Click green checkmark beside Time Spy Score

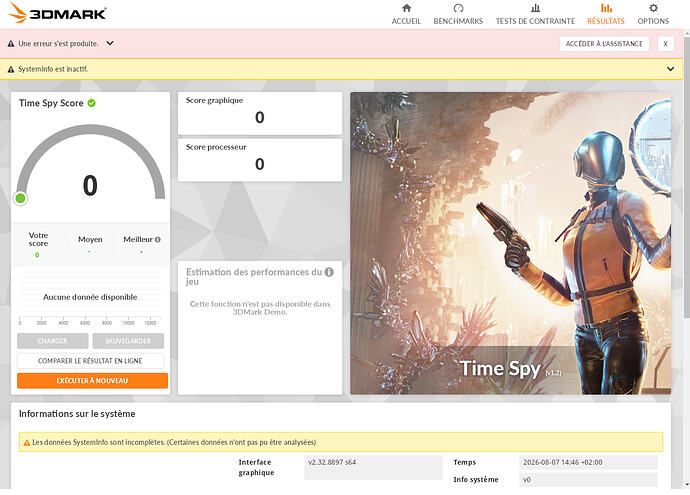[92, 103]
